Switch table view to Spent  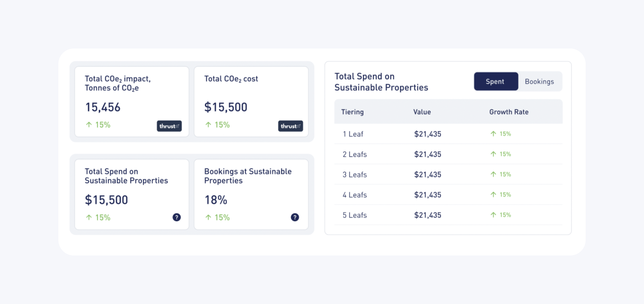[496, 81]
